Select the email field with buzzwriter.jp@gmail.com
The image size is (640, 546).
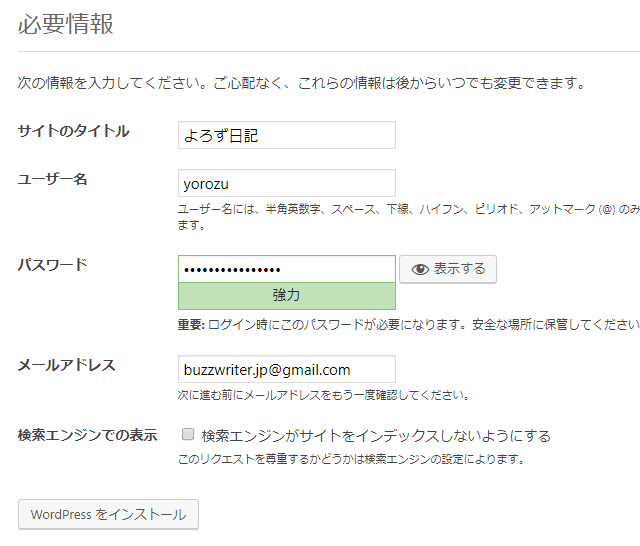pyautogui.click(x=286, y=369)
